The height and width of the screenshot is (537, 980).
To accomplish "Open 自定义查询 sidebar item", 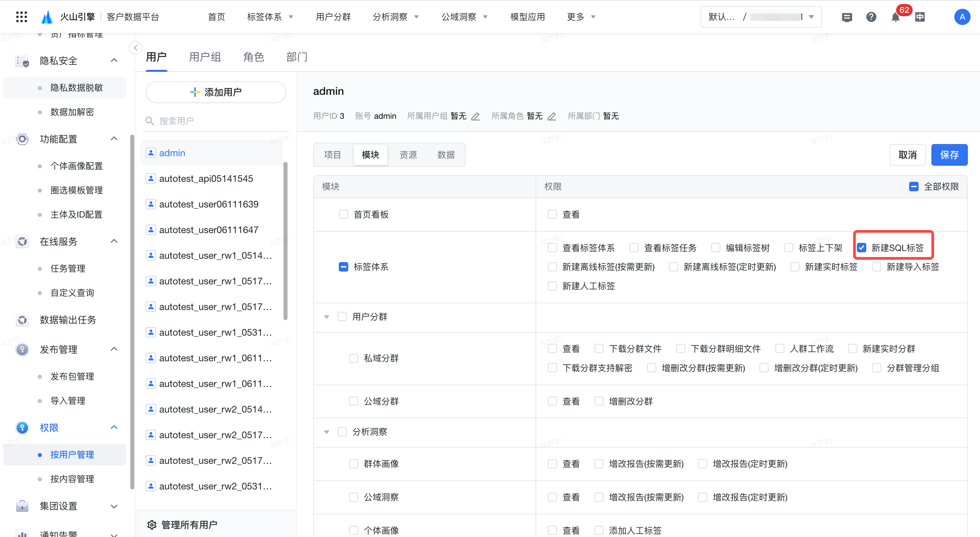I will tap(72, 292).
